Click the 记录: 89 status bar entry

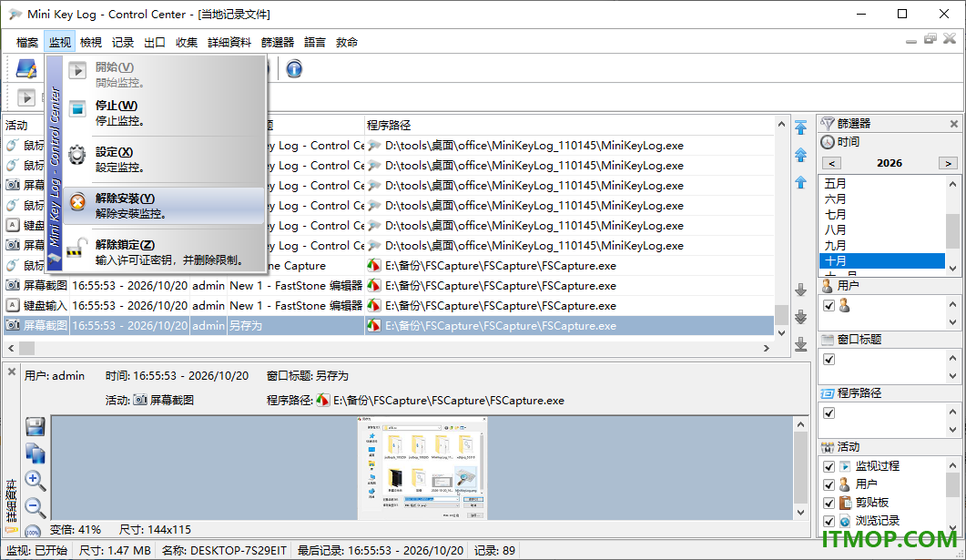tap(494, 551)
